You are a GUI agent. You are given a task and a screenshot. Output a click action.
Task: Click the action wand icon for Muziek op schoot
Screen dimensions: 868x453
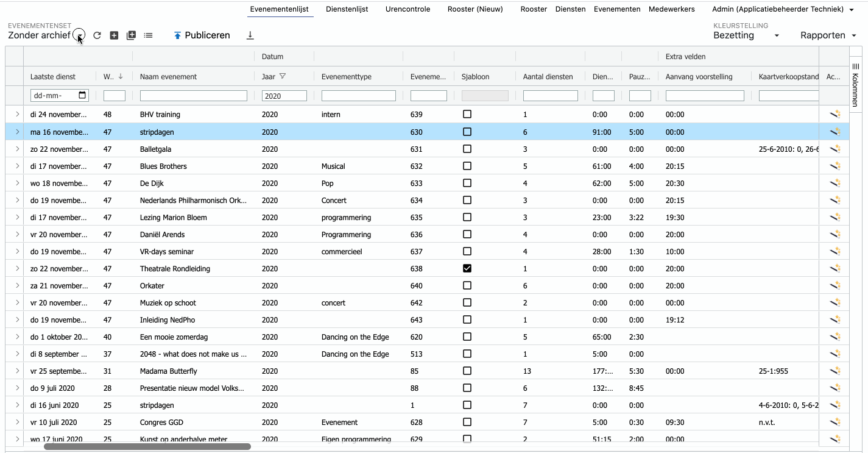point(834,302)
